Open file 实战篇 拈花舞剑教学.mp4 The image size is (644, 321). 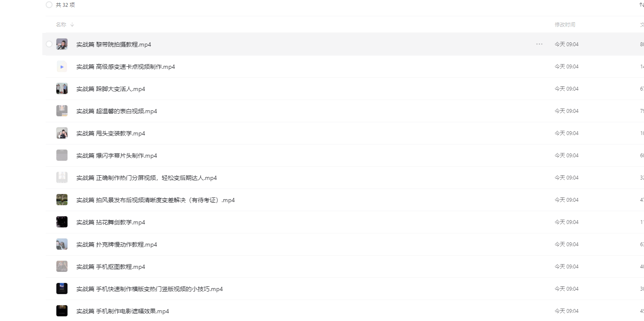(x=111, y=222)
